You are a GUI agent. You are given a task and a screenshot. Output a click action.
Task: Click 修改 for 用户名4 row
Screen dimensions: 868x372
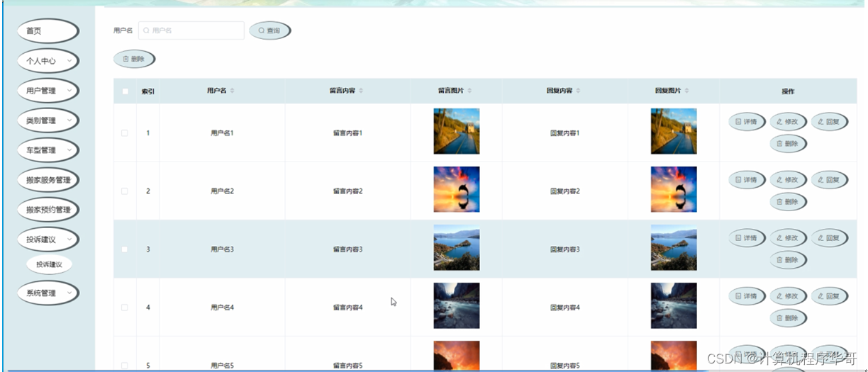point(788,296)
